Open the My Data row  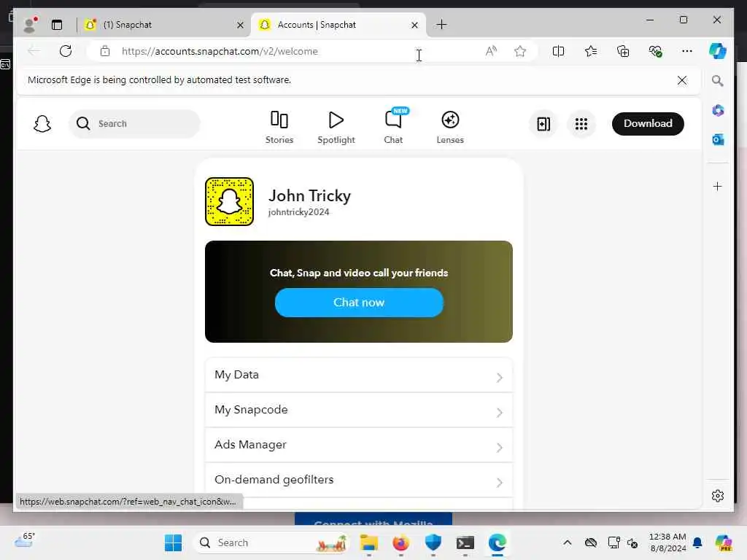[x=359, y=376]
